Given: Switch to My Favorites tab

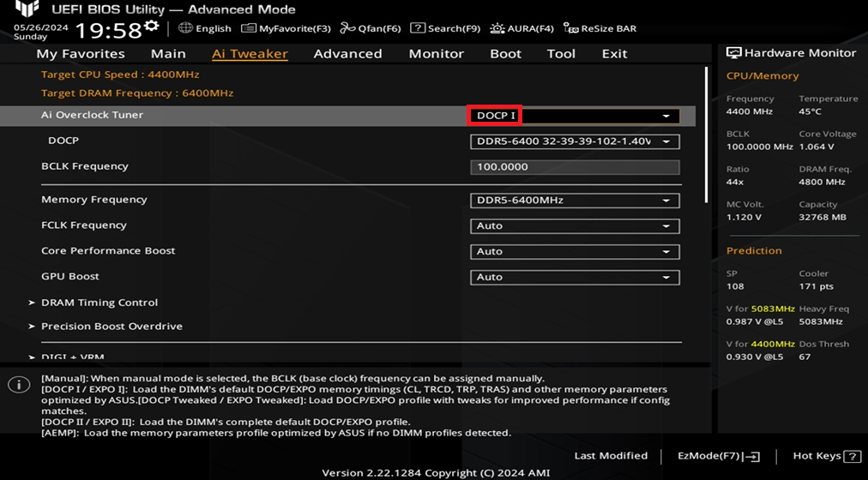Looking at the screenshot, I should point(81,54).
